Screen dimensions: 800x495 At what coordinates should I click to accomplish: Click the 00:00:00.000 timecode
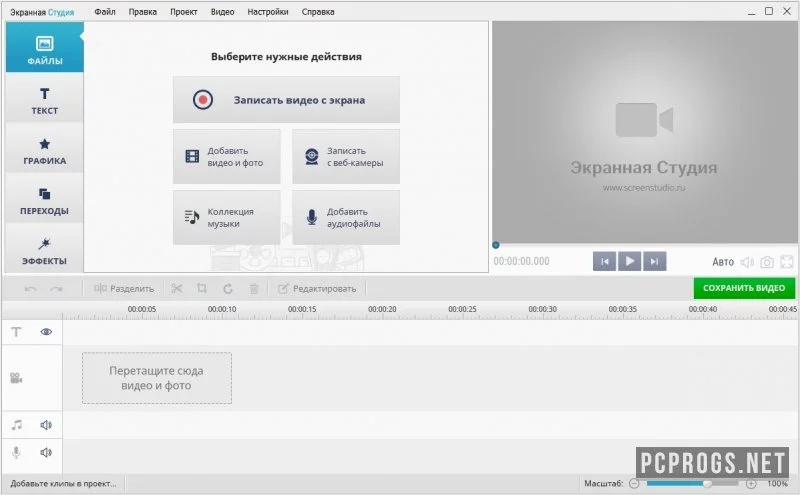click(521, 261)
